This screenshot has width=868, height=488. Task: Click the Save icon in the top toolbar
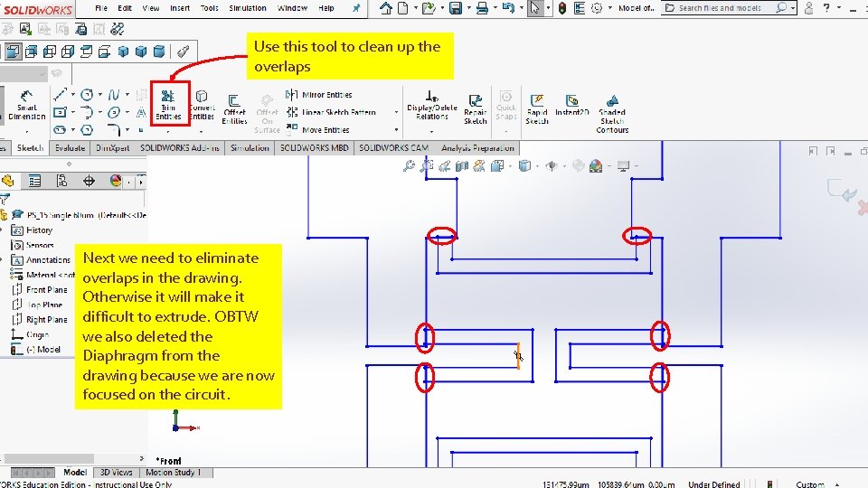tap(455, 8)
